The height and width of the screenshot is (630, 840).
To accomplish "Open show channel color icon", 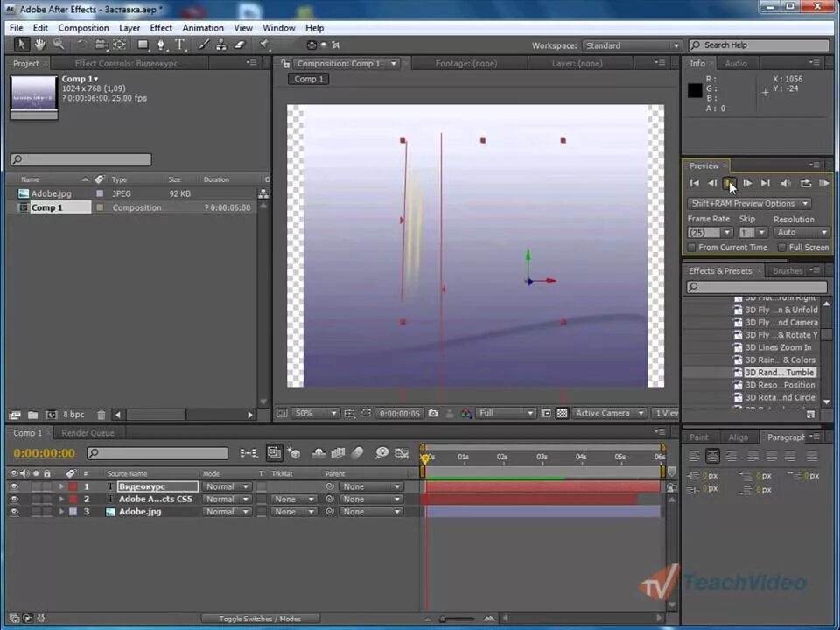I will (x=466, y=414).
